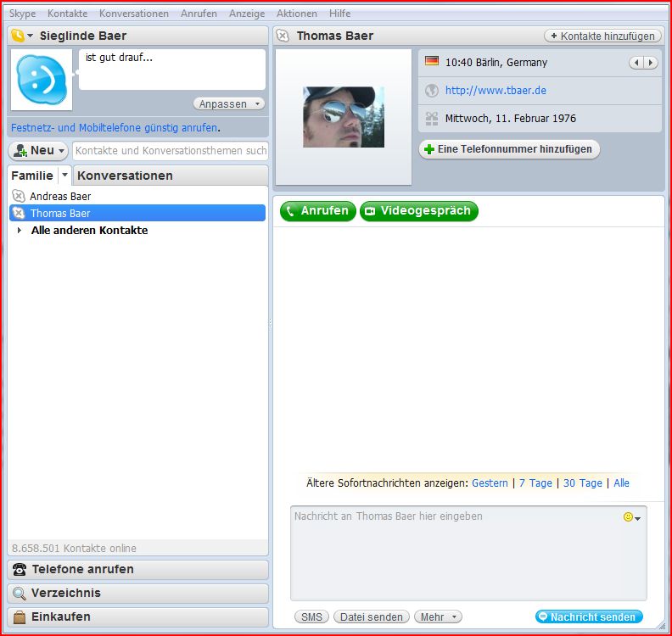Show messages from 30 Tage

(582, 483)
